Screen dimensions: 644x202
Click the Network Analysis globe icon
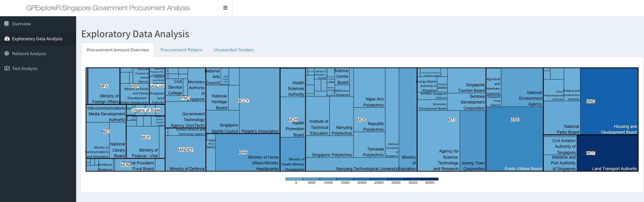(6, 53)
